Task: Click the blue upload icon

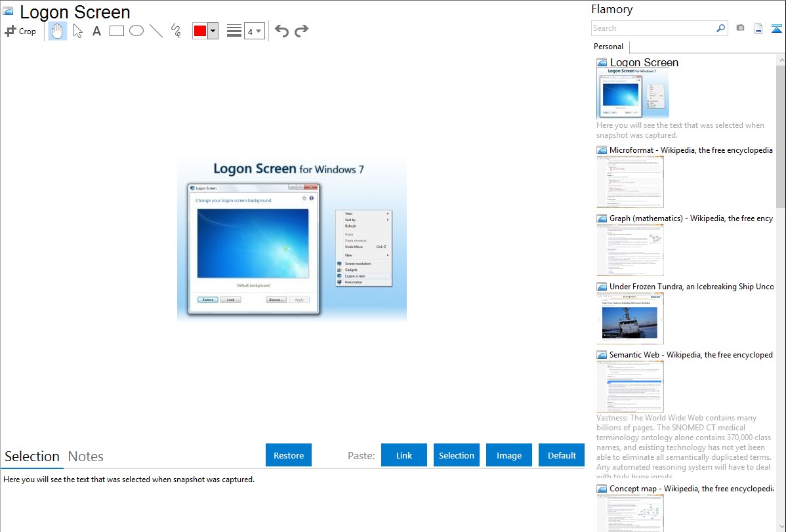Action: 776,28
